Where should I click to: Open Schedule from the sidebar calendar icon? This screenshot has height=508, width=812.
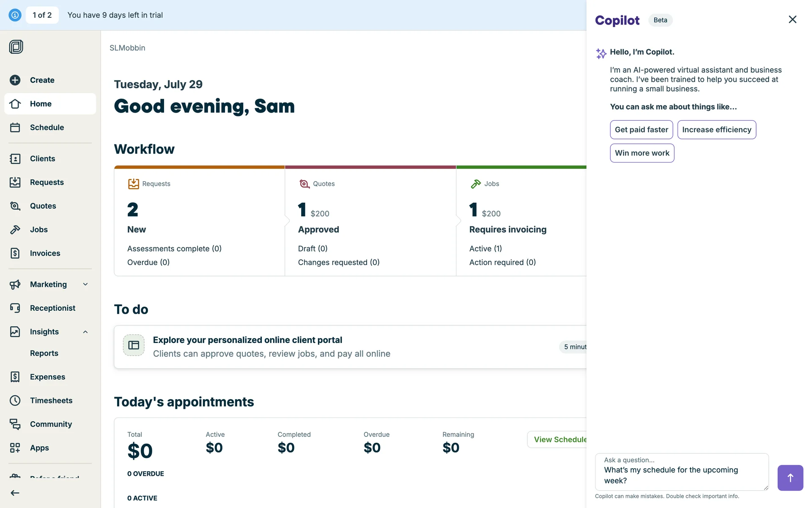point(15,127)
